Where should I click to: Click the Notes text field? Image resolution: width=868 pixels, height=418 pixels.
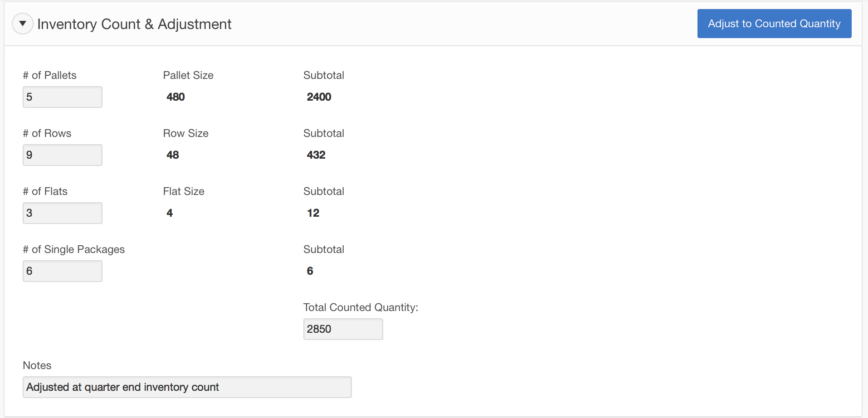187,387
